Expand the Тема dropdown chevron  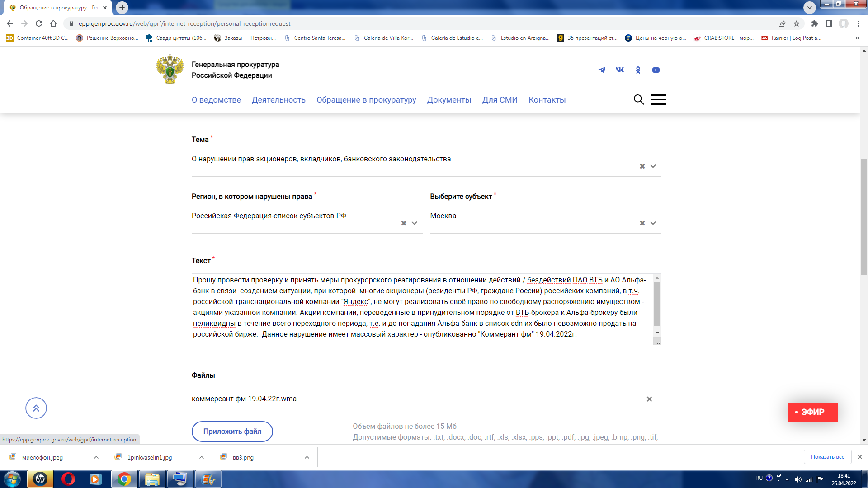click(x=653, y=166)
